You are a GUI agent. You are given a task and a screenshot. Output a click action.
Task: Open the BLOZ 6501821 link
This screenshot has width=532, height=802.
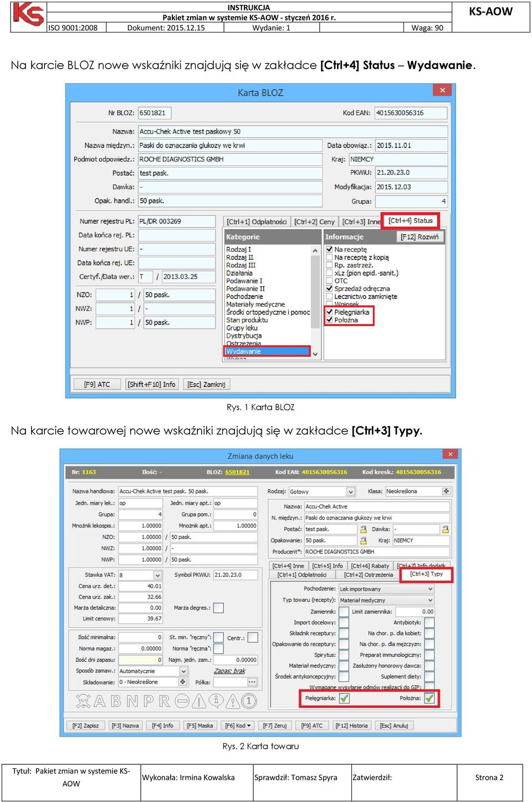(x=237, y=472)
